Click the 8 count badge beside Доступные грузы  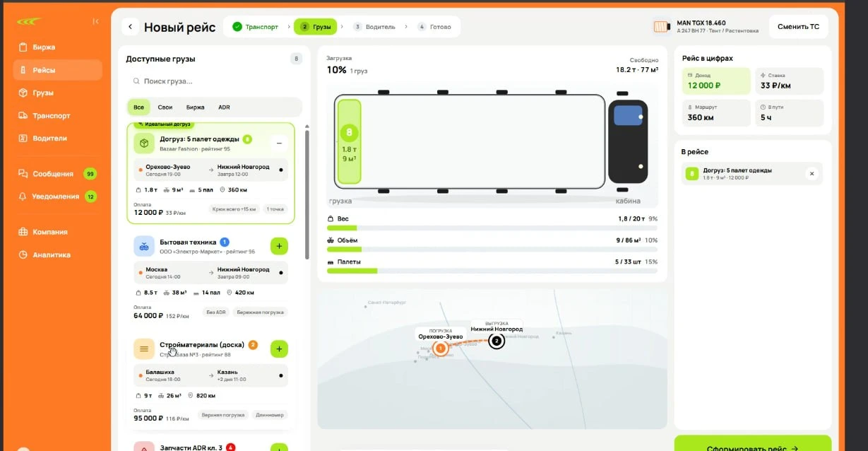point(296,59)
